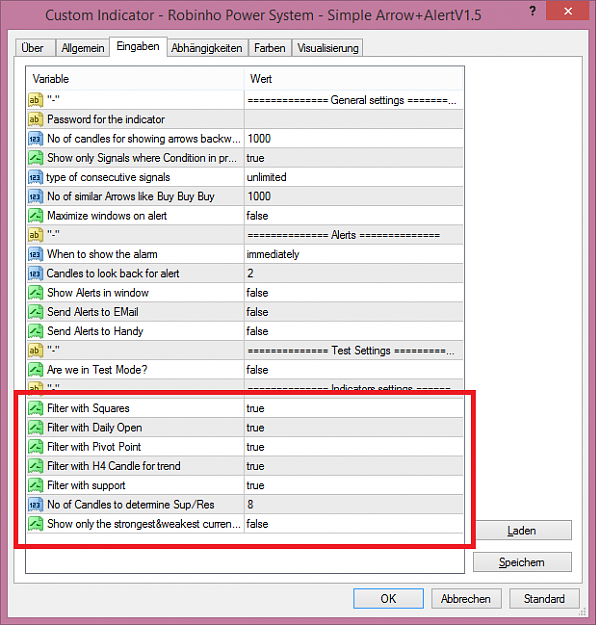Select the true value of Filter with Pivot Point
Viewport: 600px width, 625px height.
[354, 446]
